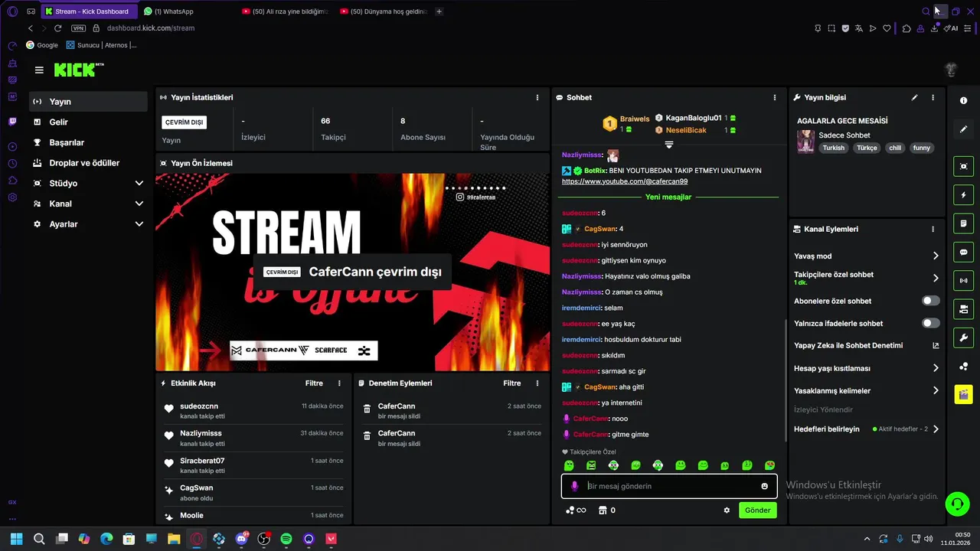Toggle the lightning activity widget icon
The height and width of the screenshot is (551, 980).
pyautogui.click(x=963, y=194)
